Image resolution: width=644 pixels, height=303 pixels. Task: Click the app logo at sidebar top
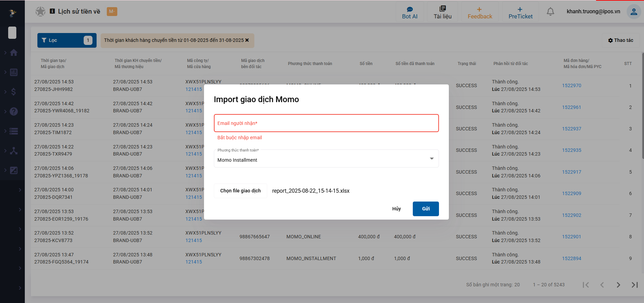coord(13,13)
